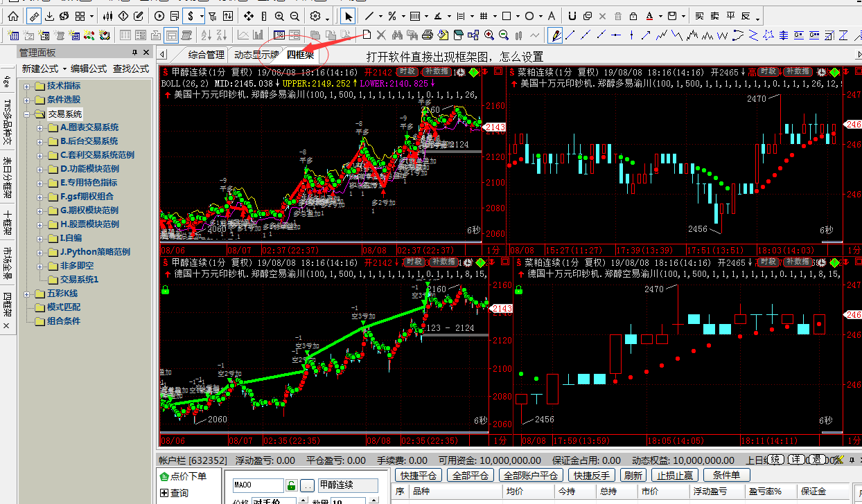The height and width of the screenshot is (504, 862).
Task: Open the 动态显示牌 tab
Action: pyautogui.click(x=256, y=55)
